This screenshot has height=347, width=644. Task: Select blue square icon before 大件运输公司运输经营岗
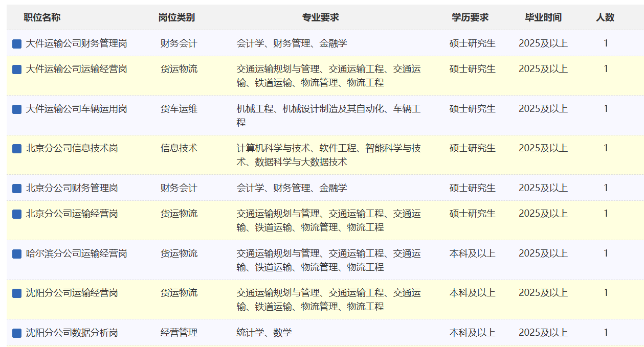coord(17,70)
